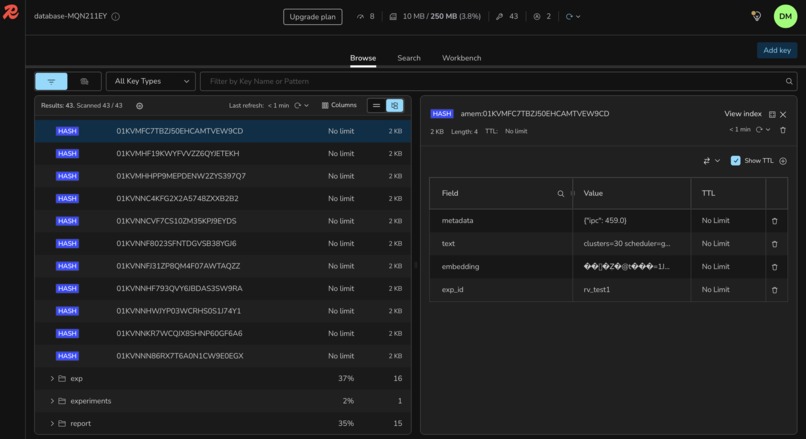Select key 01KVNNC4KFG2X2A5748ZXXB2B2
This screenshot has height=439, width=806.
[223, 198]
